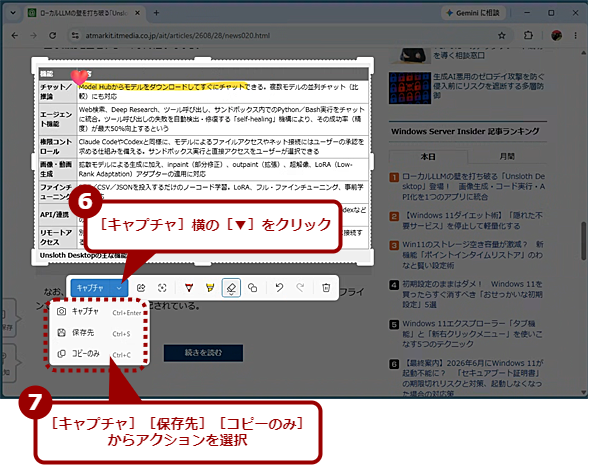Click the チャット/推論 table row header
Screen dimensions: 589x465
tap(57, 92)
